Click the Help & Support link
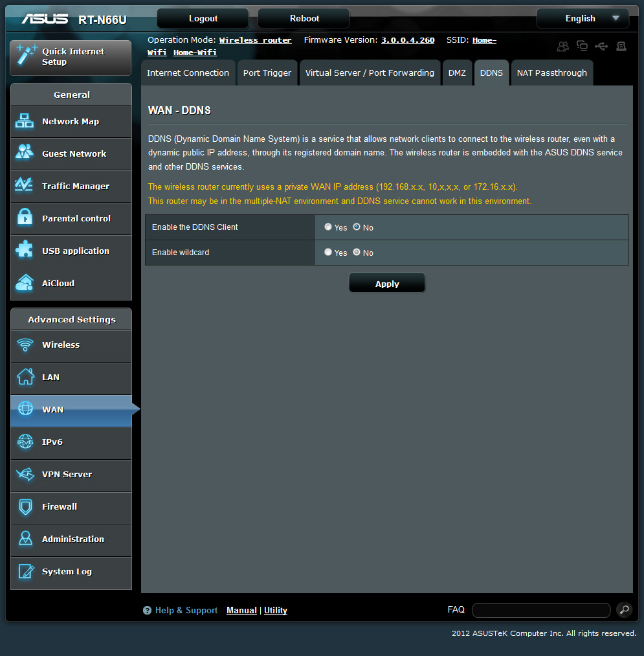Screen dimensions: 644x656 pyautogui.click(x=186, y=611)
